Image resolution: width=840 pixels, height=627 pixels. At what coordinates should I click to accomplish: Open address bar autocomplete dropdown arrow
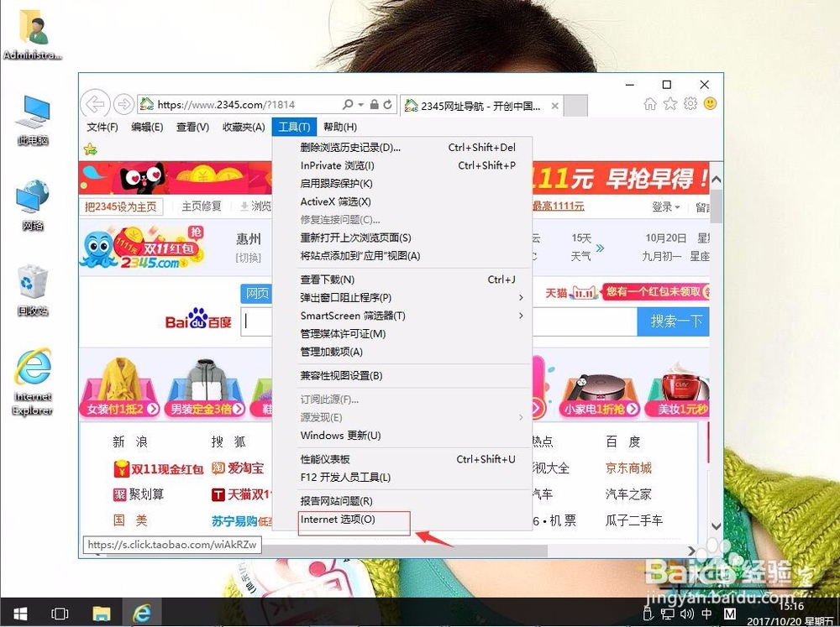360,104
